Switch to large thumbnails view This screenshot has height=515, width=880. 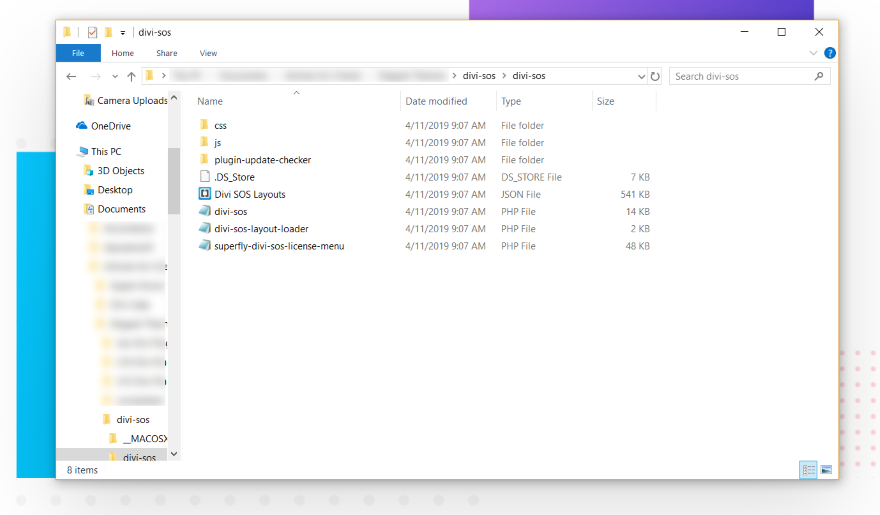pyautogui.click(x=826, y=469)
